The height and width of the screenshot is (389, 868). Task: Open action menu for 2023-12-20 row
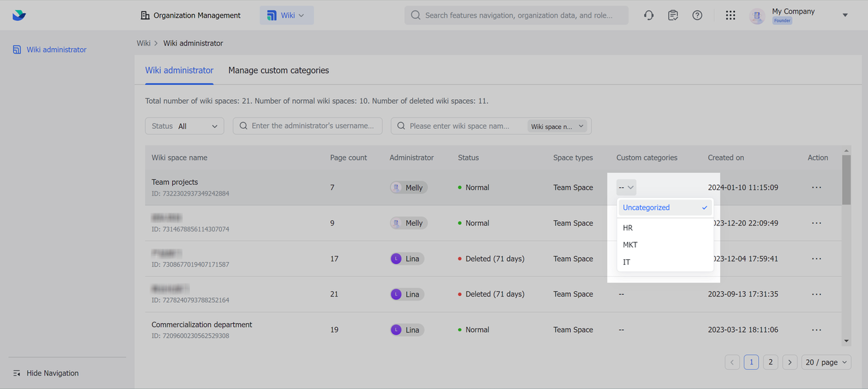(816, 223)
